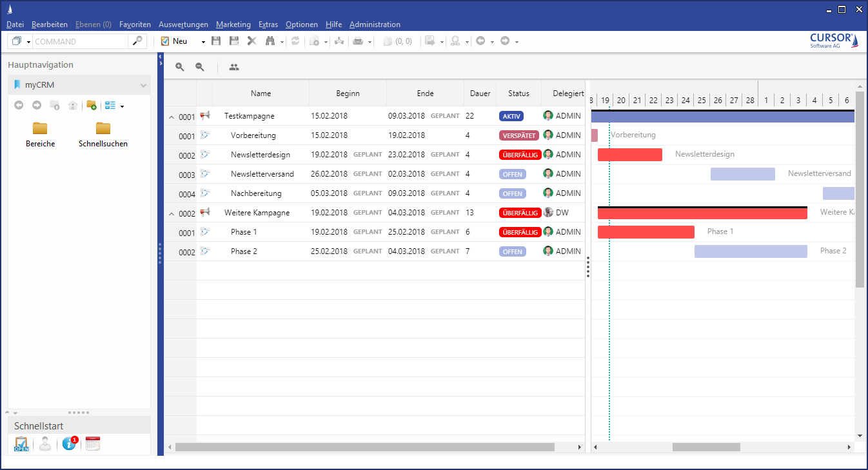The width and height of the screenshot is (868, 470).
Task: Expand the myCRM navigation chevron
Action: click(x=143, y=85)
